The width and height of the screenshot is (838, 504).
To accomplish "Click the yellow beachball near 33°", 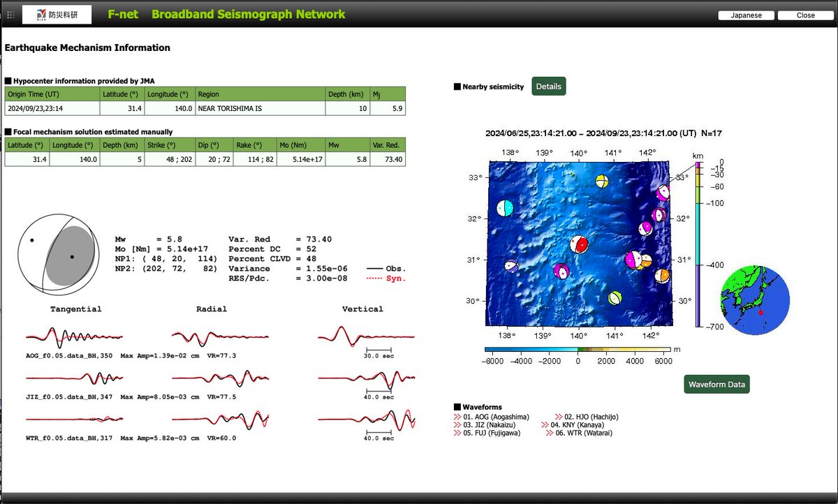I will (x=602, y=181).
